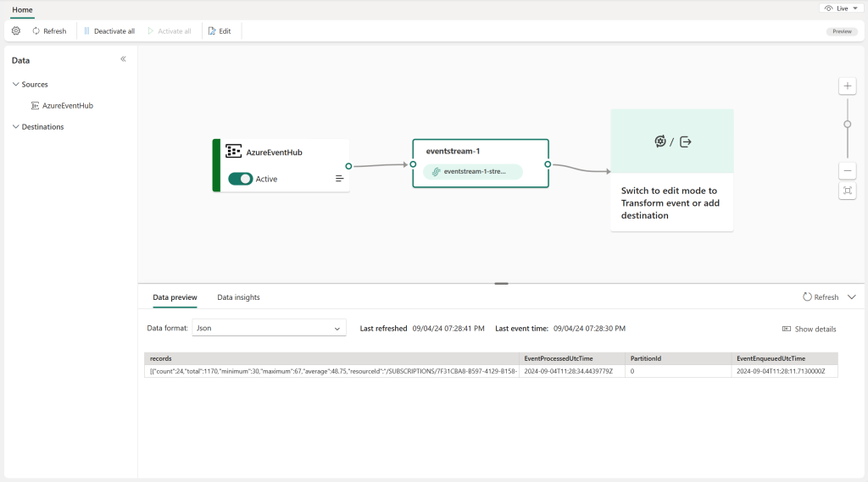Image resolution: width=868 pixels, height=482 pixels.
Task: Click the Transform event icon
Action: tap(659, 141)
